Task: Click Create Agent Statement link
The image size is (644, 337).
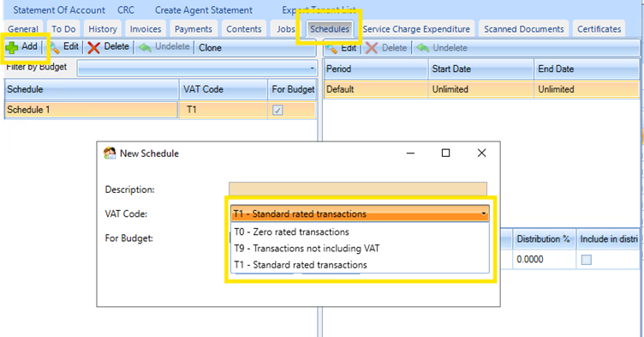Action: [x=204, y=10]
